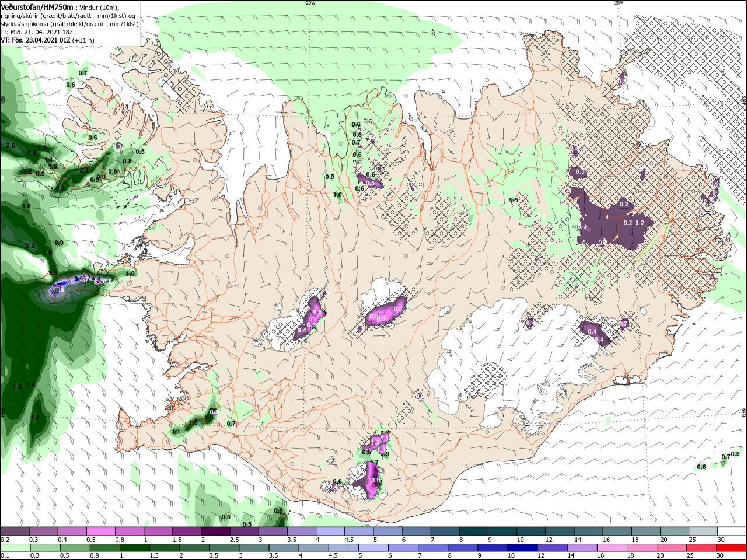
Task: Pick the green 0.5 rain scale swatch
Action: (75, 548)
